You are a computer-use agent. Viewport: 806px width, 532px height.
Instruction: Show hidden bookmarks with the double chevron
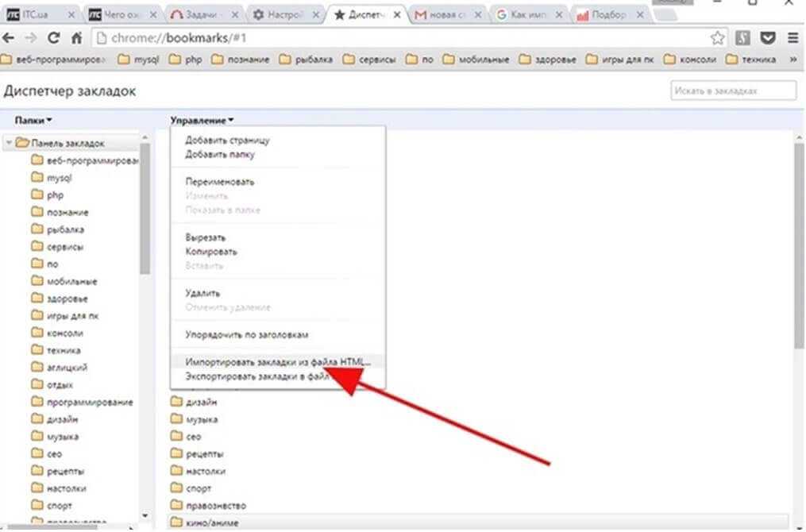point(793,60)
